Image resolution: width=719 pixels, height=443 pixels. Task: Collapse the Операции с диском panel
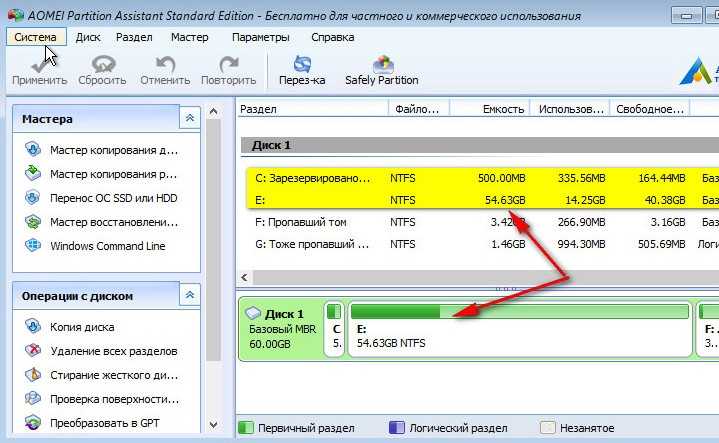pos(190,295)
